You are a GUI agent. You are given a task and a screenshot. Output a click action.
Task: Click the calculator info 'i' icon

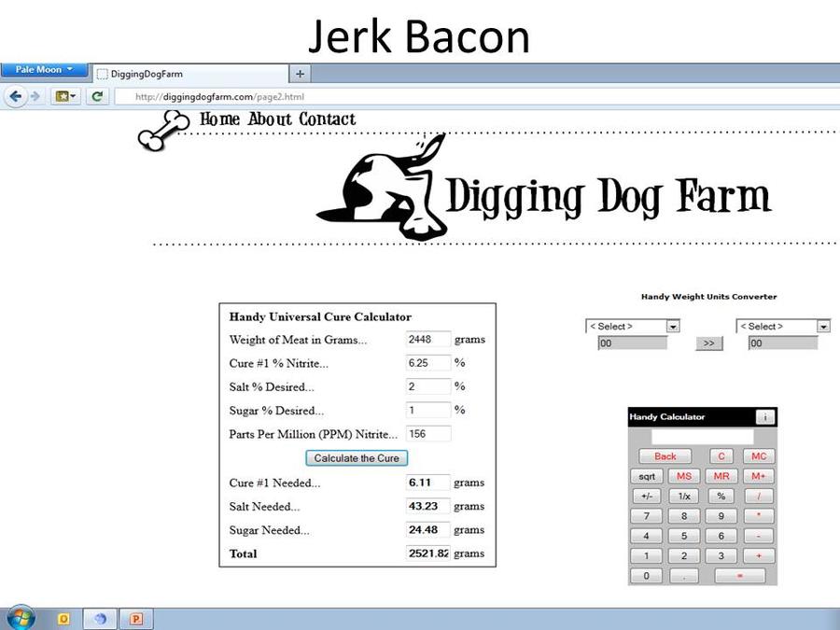(x=764, y=417)
